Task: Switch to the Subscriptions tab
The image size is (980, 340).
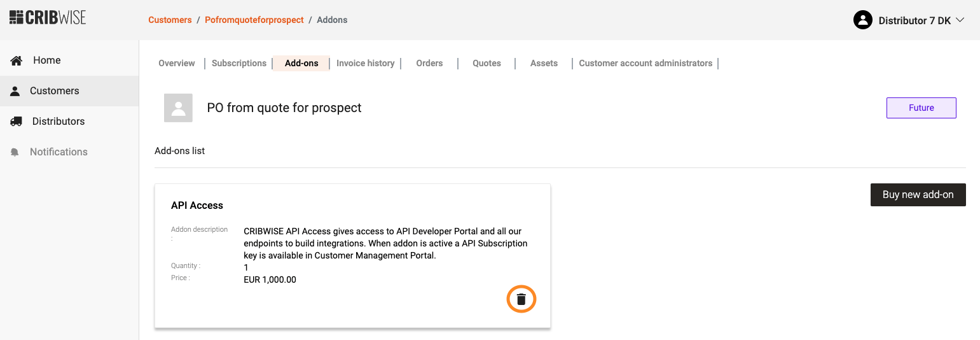Action: coord(239,63)
